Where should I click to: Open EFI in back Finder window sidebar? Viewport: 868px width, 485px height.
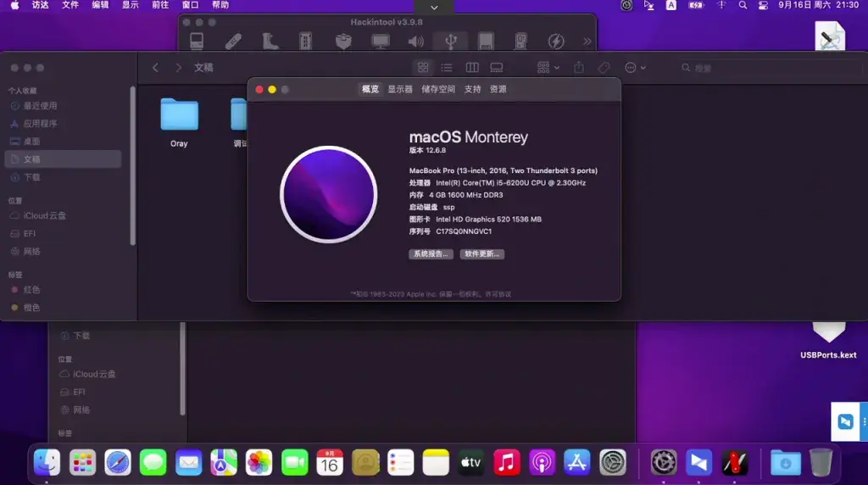[73, 392]
